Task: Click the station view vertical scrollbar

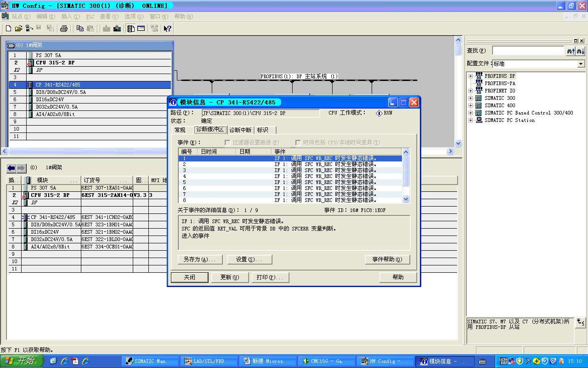Action: tap(458, 92)
